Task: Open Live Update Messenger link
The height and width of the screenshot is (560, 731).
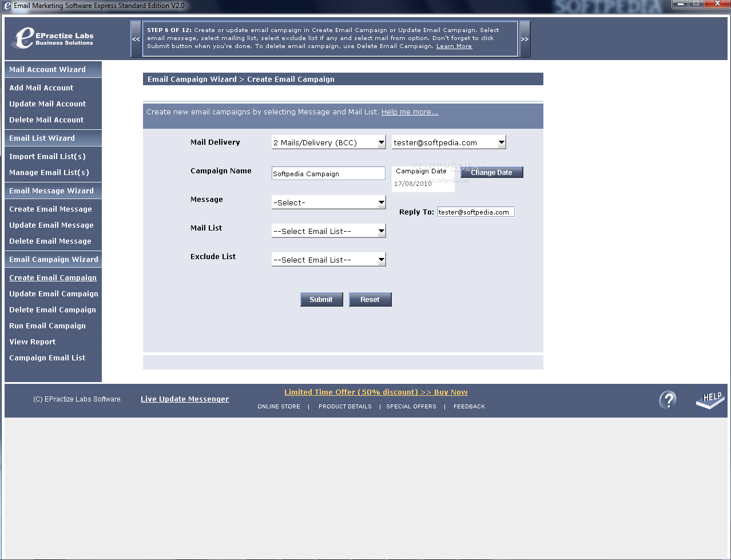Action: 185,399
